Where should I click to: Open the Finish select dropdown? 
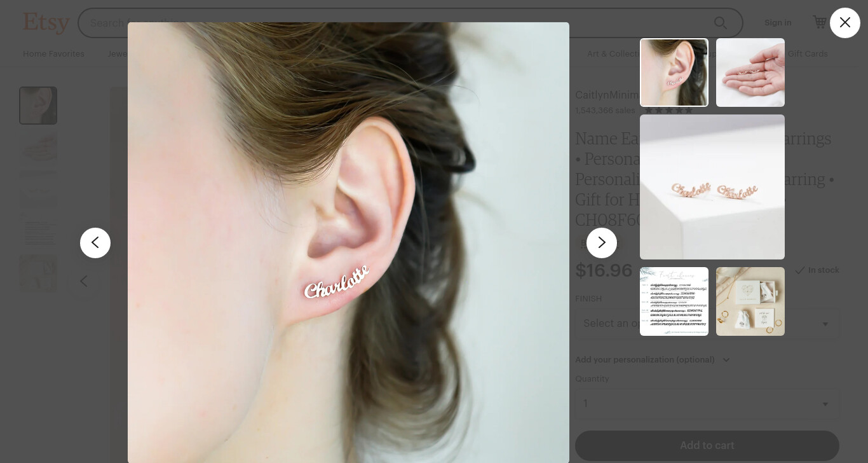tap(707, 323)
